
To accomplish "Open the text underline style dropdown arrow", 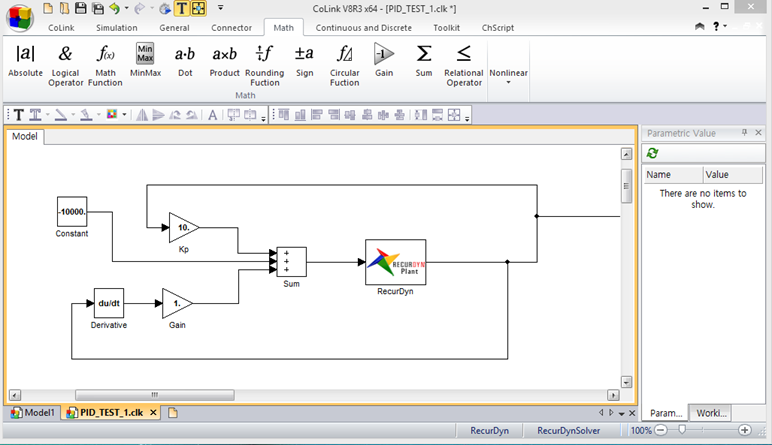I will [48, 115].
